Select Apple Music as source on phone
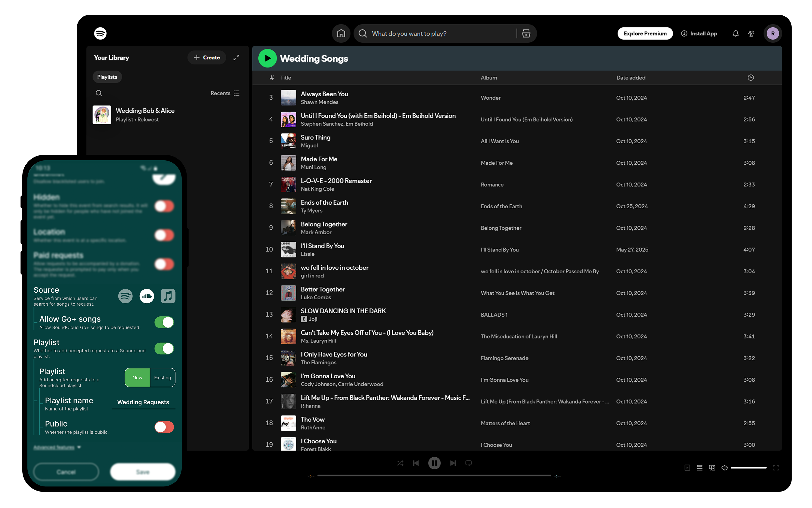 [168, 296]
